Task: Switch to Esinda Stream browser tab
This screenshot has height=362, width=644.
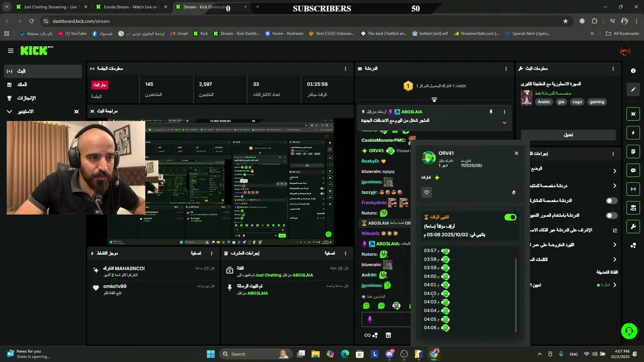Action: point(131,7)
